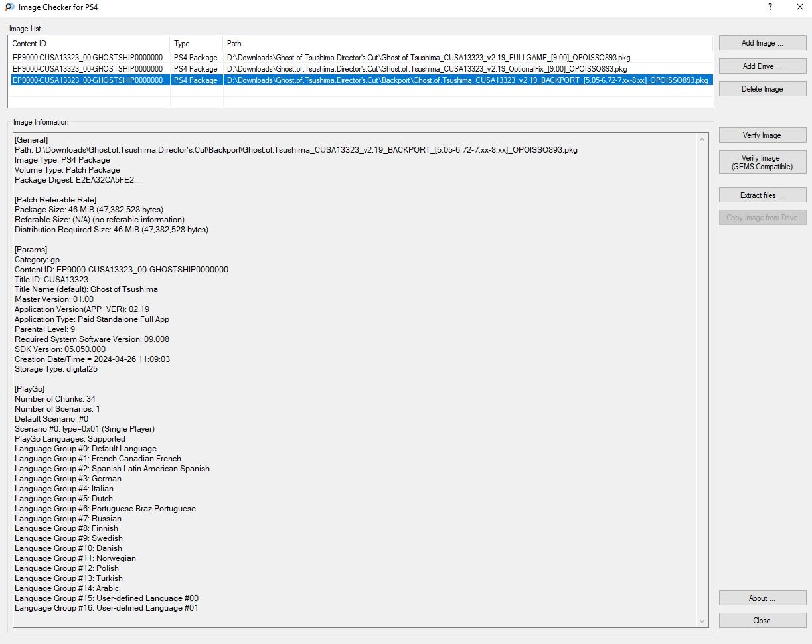The image size is (812, 644).
Task: Sort by the Type column header
Action: 197,44
